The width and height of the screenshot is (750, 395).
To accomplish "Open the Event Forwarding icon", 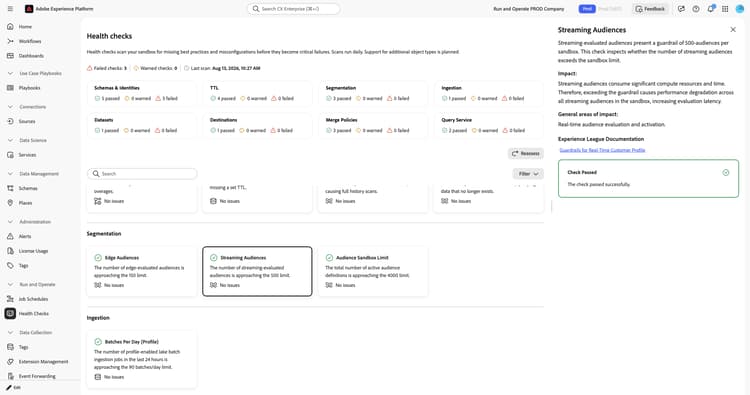I will [x=10, y=376].
